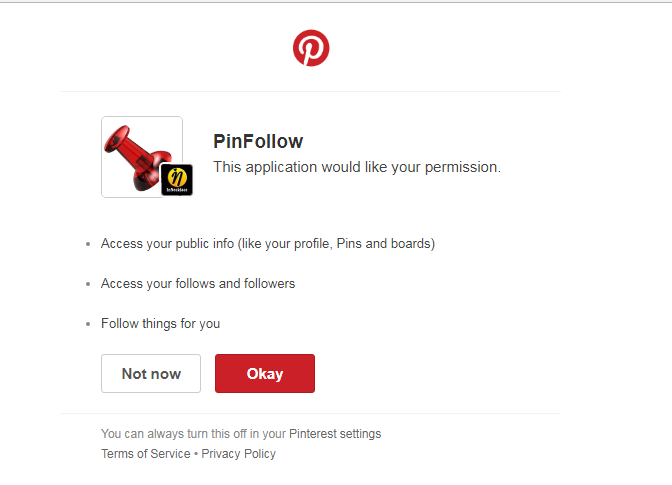Click the bullet beside 'Access your follows and followers'
672x485 pixels.
coord(88,284)
